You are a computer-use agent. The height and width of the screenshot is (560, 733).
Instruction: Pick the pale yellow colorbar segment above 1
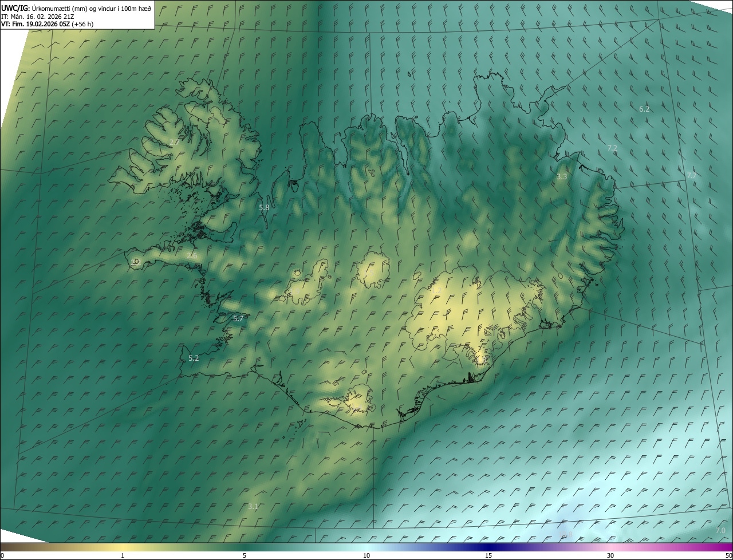(x=123, y=547)
